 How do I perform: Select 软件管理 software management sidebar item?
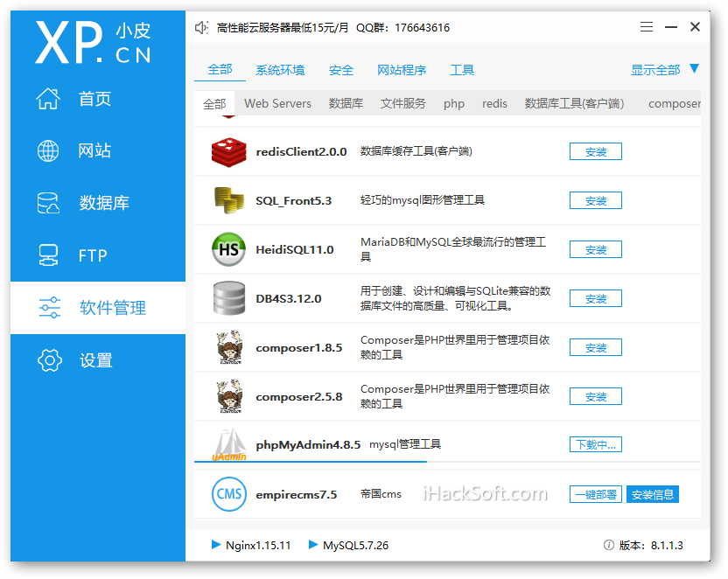[x=98, y=308]
